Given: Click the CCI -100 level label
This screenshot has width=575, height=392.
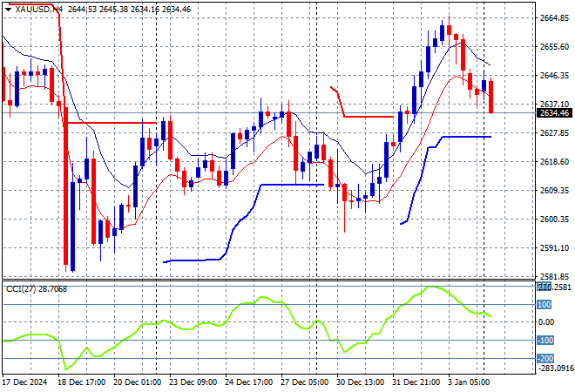Looking at the screenshot, I should click(x=545, y=341).
